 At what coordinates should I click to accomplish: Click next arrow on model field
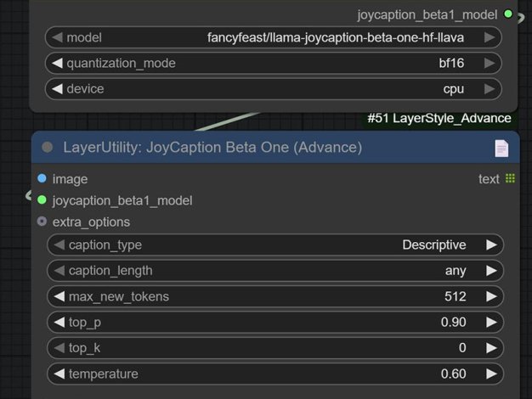tap(490, 37)
